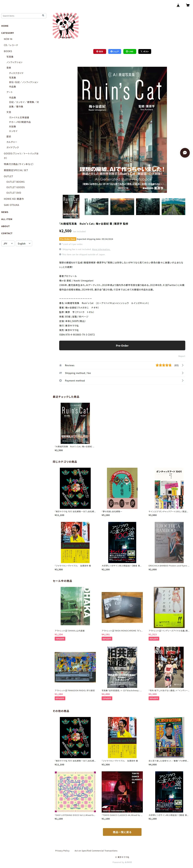Open the shopping cart icon

(188, 5)
